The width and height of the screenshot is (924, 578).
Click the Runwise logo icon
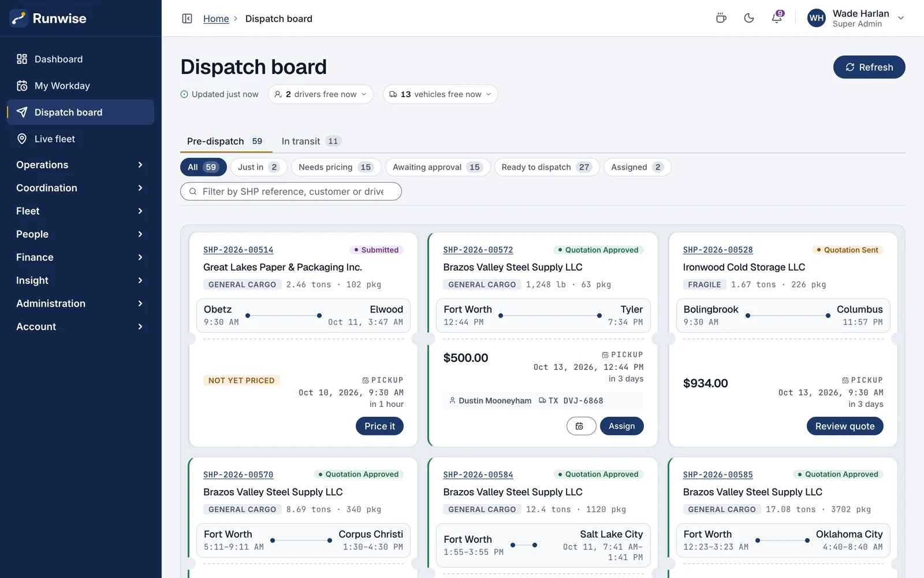click(x=18, y=18)
